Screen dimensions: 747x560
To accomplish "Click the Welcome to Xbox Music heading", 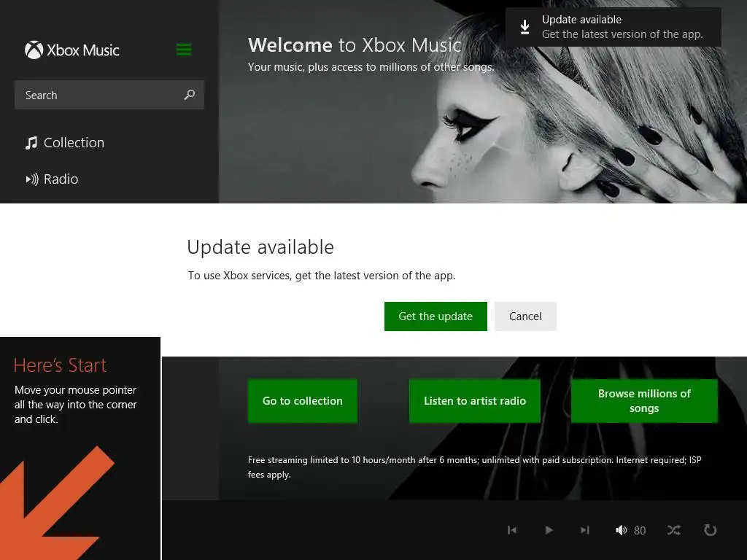I will coord(355,45).
